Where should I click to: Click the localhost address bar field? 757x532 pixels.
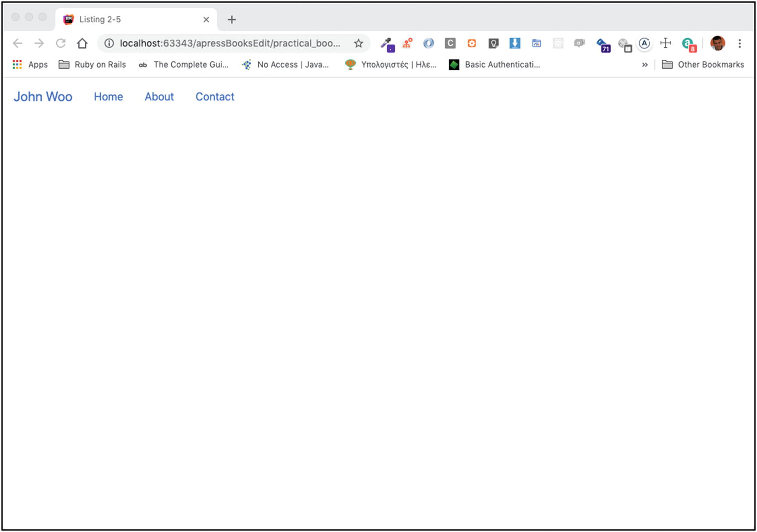pos(230,43)
